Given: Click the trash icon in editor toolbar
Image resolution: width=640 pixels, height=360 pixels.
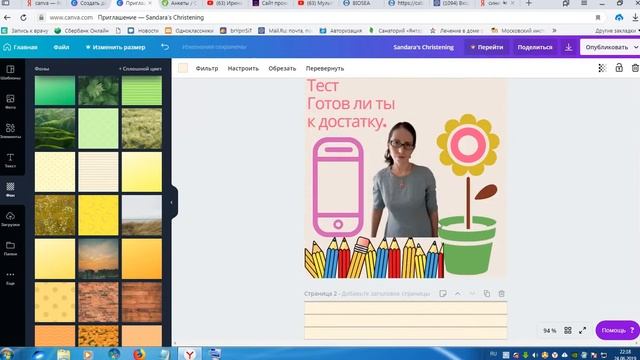Looking at the screenshot, I should coord(635,68).
